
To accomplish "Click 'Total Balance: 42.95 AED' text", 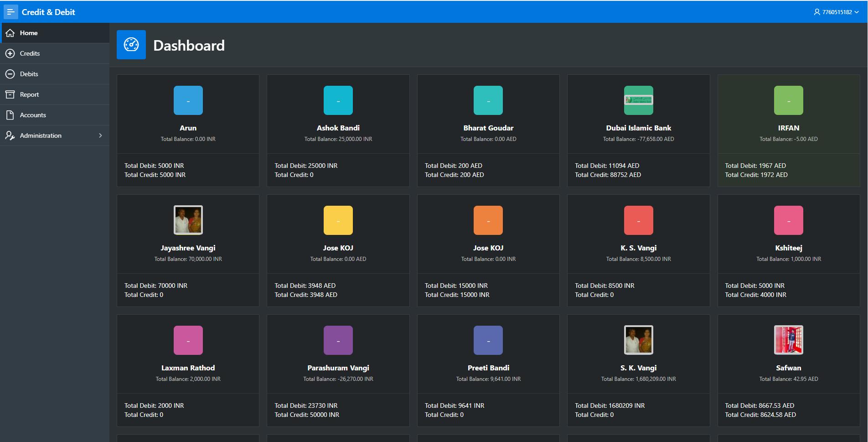I will (789, 379).
